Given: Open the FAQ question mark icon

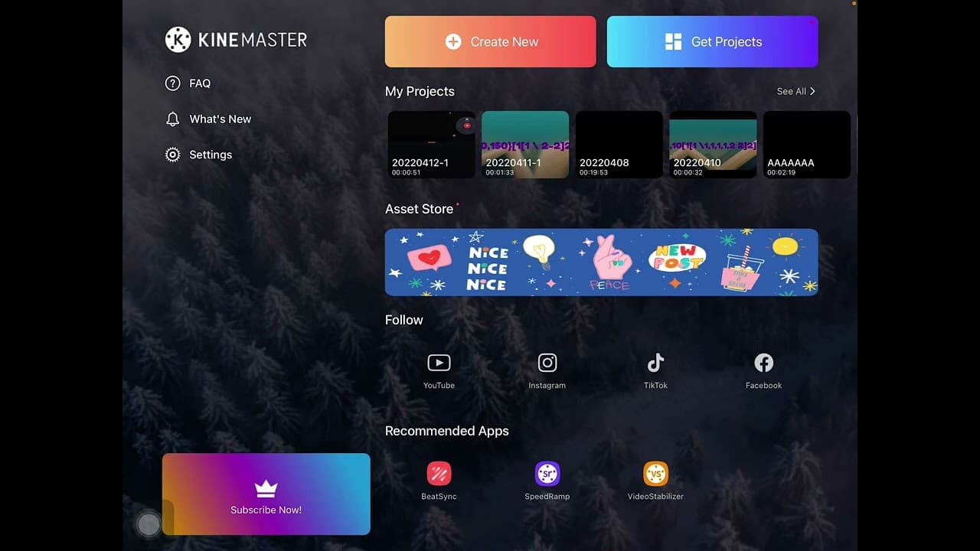Looking at the screenshot, I should point(173,83).
